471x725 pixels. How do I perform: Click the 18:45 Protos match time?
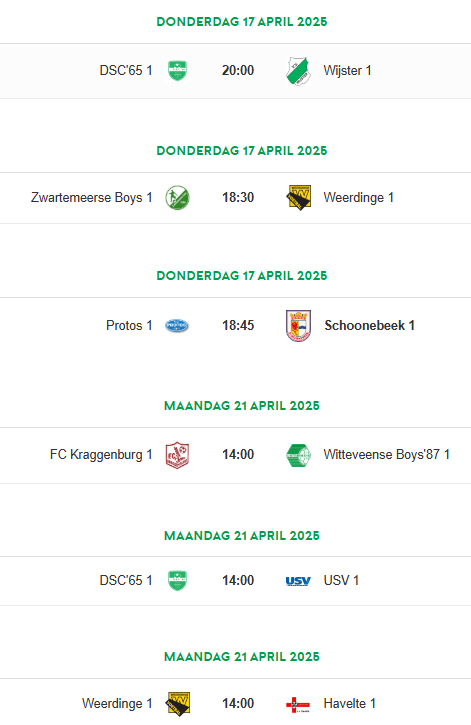tap(238, 326)
